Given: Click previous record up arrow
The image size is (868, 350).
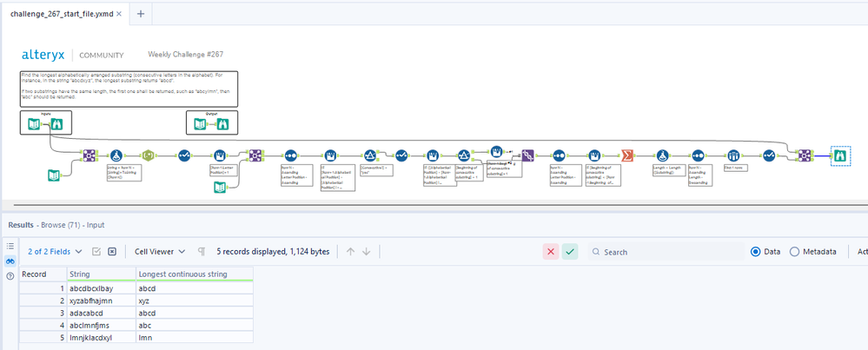Looking at the screenshot, I should [350, 252].
